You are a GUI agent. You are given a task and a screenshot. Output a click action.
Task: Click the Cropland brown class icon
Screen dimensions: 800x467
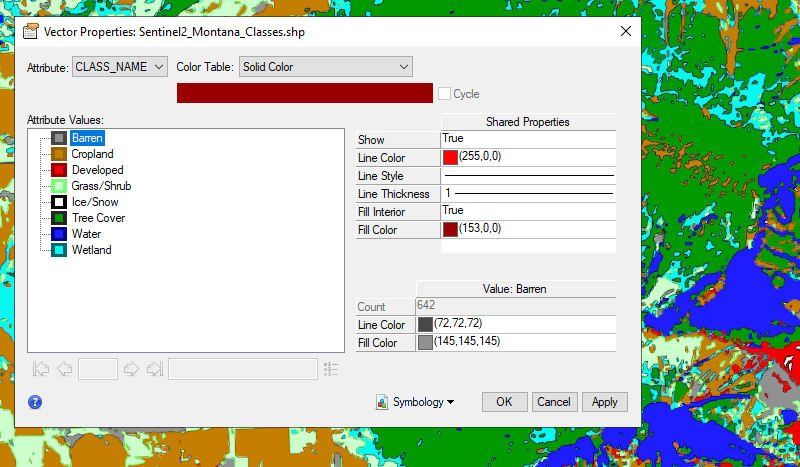pyautogui.click(x=59, y=154)
